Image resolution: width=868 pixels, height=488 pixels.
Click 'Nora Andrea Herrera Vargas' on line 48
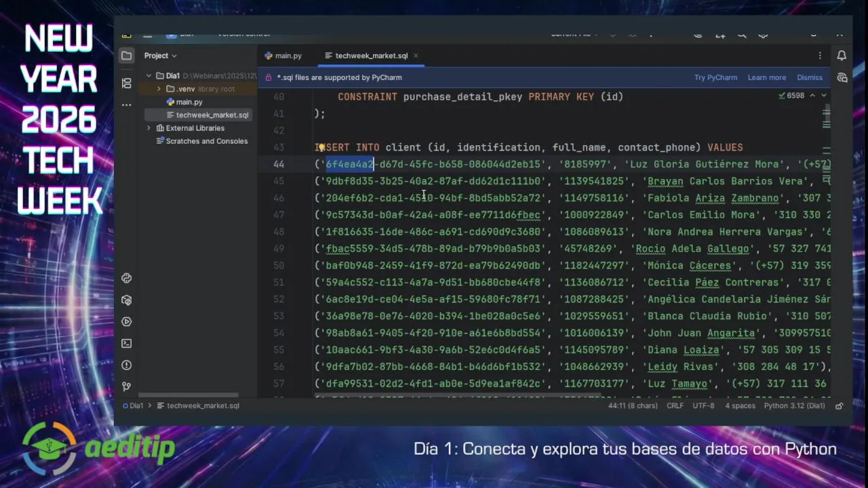(x=724, y=232)
